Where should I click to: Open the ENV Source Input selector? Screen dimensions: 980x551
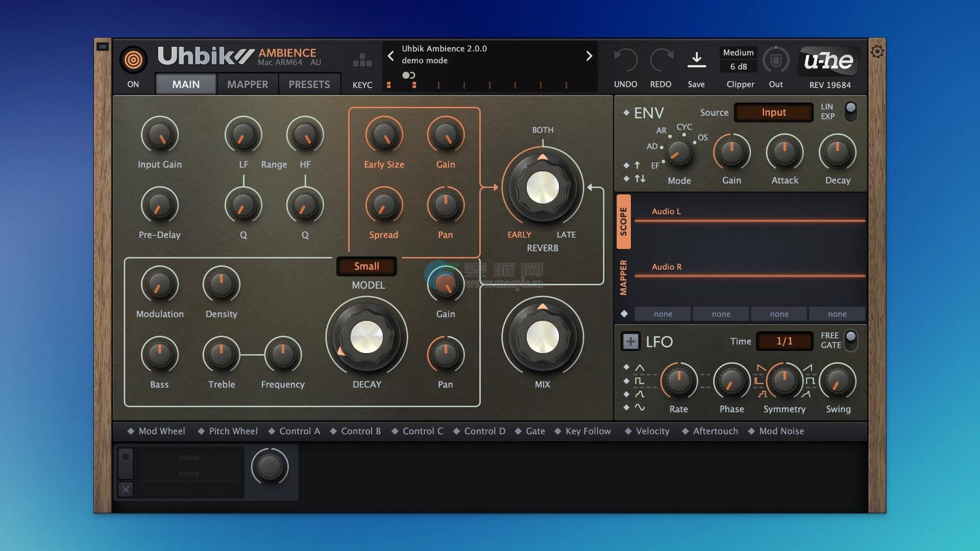tap(773, 112)
